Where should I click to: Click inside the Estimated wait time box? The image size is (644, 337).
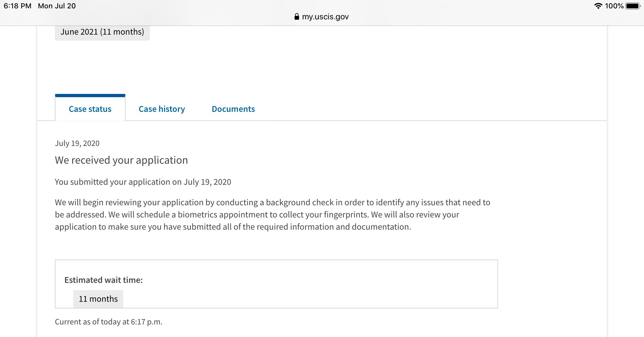click(298, 283)
